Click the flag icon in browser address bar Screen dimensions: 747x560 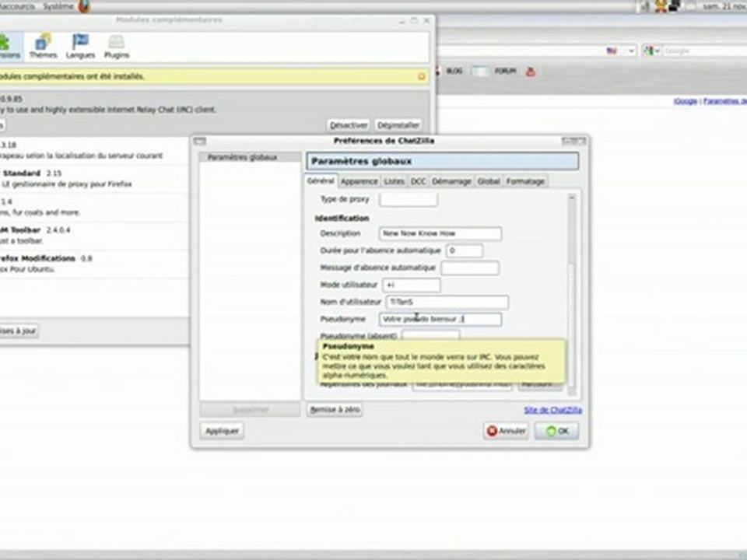click(612, 51)
